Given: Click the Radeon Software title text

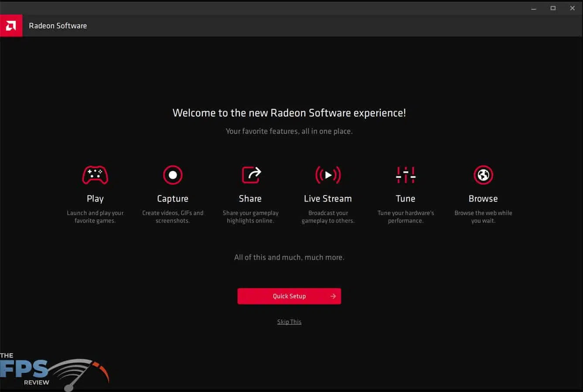Looking at the screenshot, I should 58,26.
